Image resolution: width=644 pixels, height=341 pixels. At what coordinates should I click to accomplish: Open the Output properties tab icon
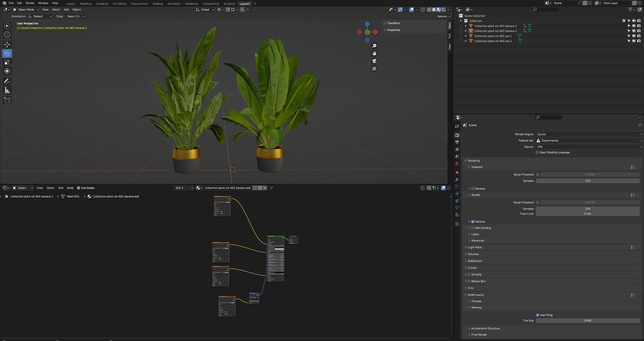(457, 142)
